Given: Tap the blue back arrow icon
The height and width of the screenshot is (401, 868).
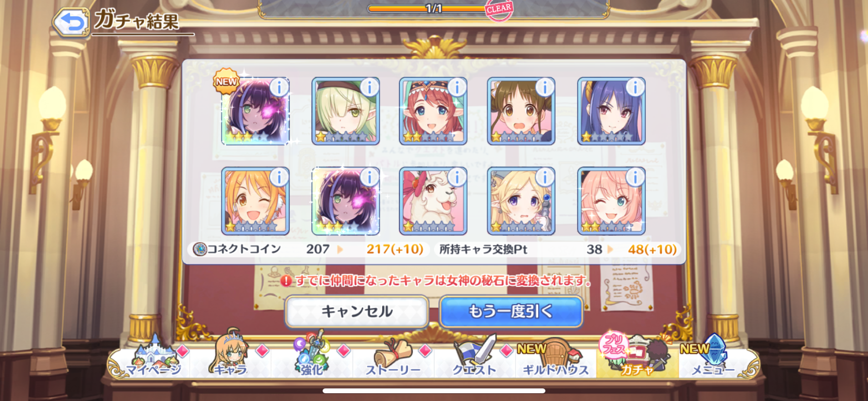Looking at the screenshot, I should click(x=71, y=23).
